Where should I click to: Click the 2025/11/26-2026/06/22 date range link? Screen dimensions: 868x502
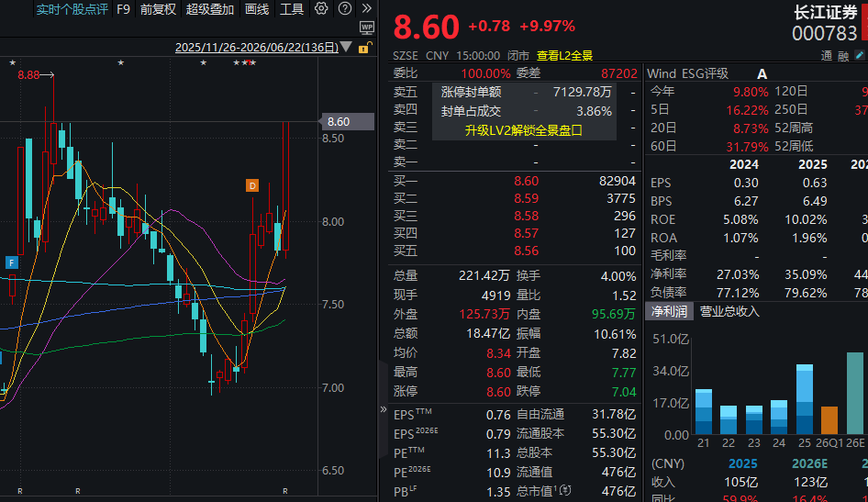point(257,47)
